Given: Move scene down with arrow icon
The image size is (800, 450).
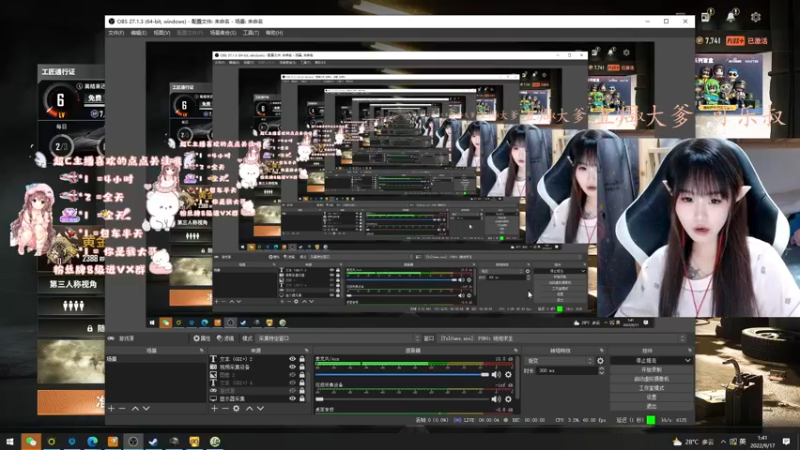Looking at the screenshot, I should (146, 409).
